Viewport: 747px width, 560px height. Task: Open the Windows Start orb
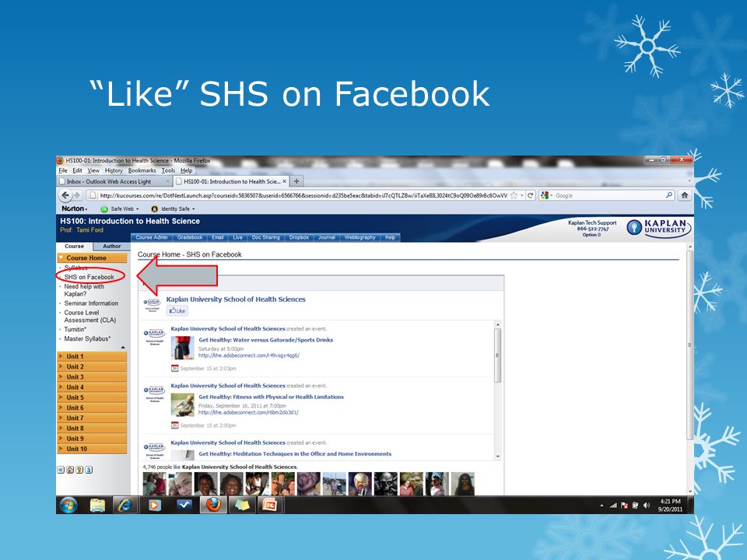click(68, 505)
